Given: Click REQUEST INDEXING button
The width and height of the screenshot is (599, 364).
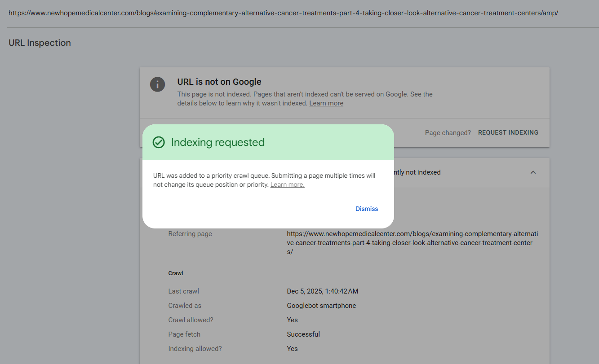Looking at the screenshot, I should pos(508,132).
